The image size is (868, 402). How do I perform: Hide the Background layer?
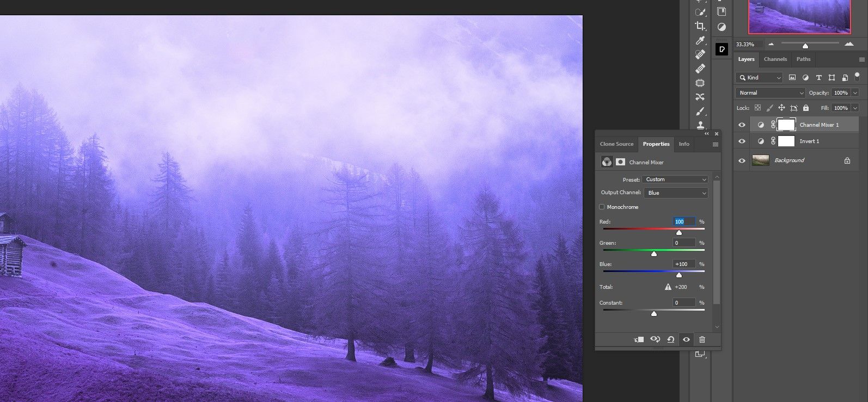click(x=742, y=160)
